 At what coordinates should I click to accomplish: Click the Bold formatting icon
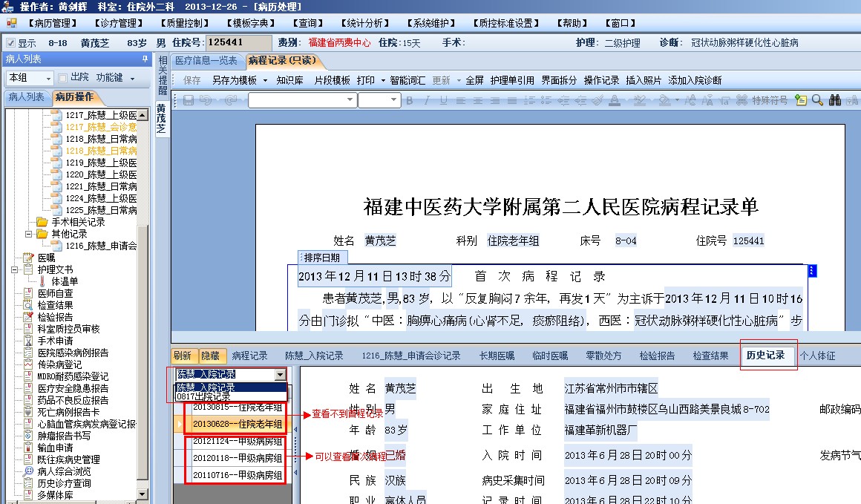click(409, 100)
